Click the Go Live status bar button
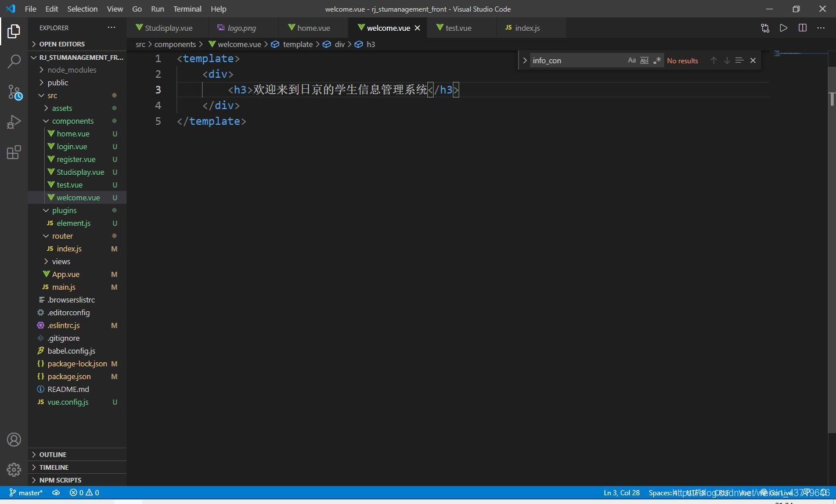Screen dimensions: 836x504 point(777,492)
